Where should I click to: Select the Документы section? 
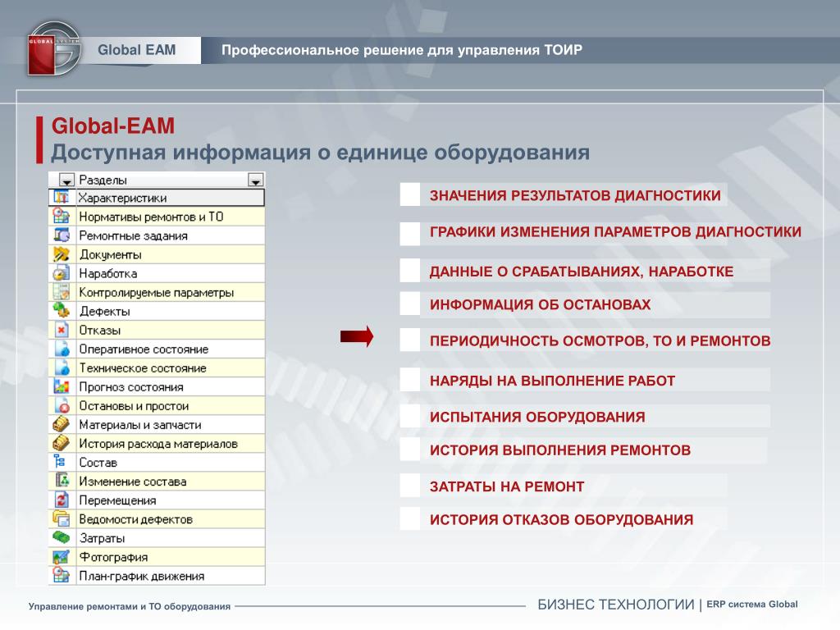157,254
